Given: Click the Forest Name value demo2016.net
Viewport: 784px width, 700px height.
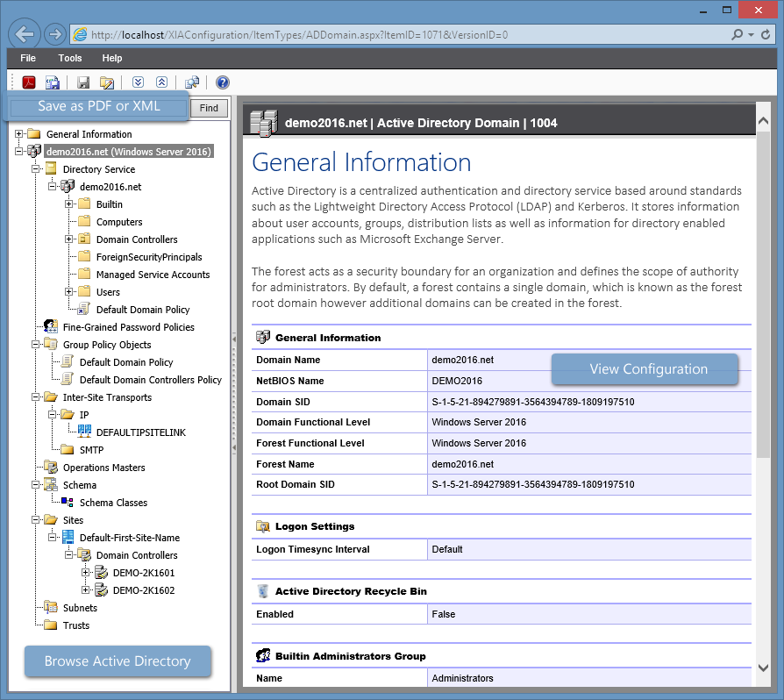Looking at the screenshot, I should click(x=462, y=464).
